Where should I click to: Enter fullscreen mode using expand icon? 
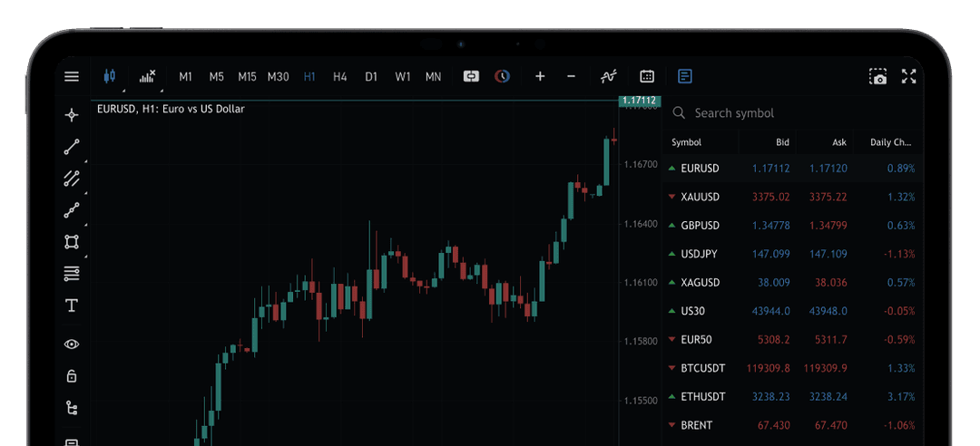click(908, 77)
